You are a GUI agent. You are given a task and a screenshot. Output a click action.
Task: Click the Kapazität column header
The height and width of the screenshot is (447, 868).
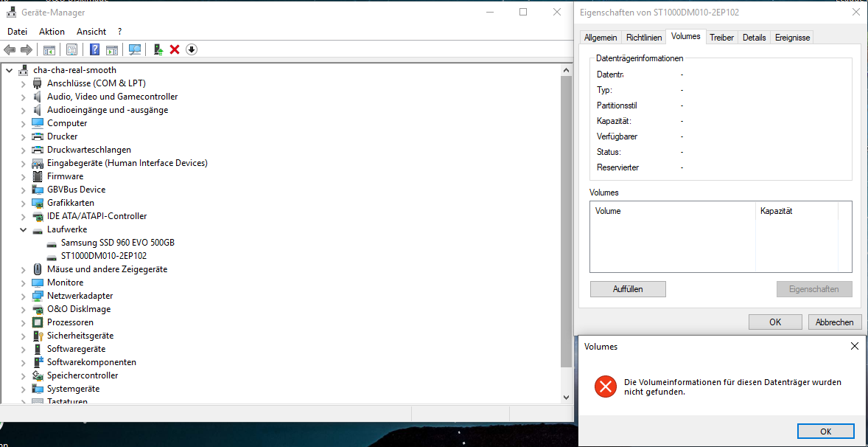[x=797, y=211]
